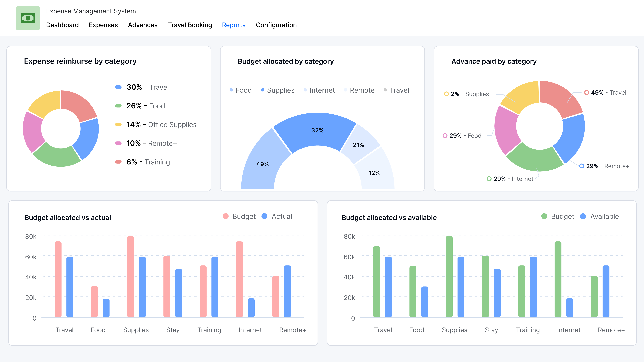The image size is (644, 362).
Task: Click the 49% - Travel advance label
Action: click(605, 93)
